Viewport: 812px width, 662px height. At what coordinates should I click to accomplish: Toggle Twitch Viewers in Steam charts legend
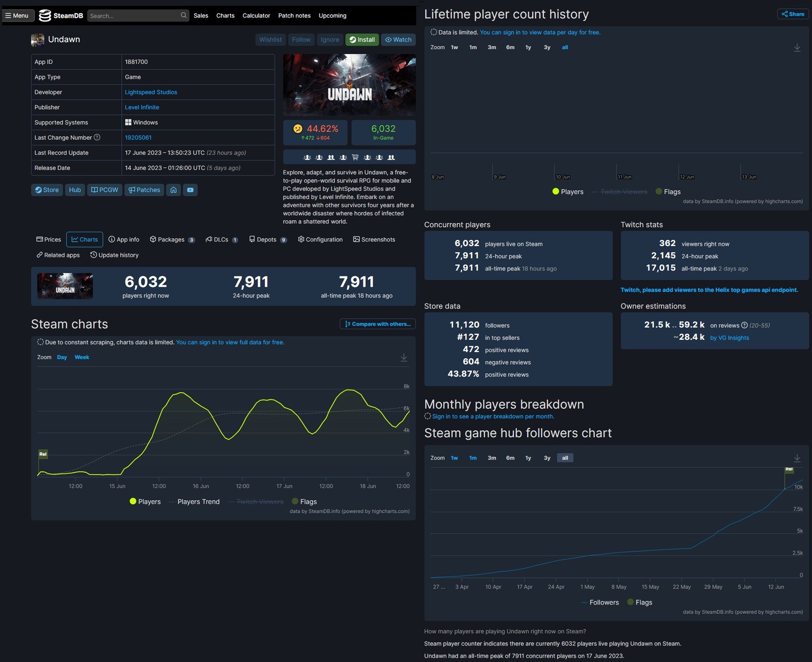click(255, 502)
